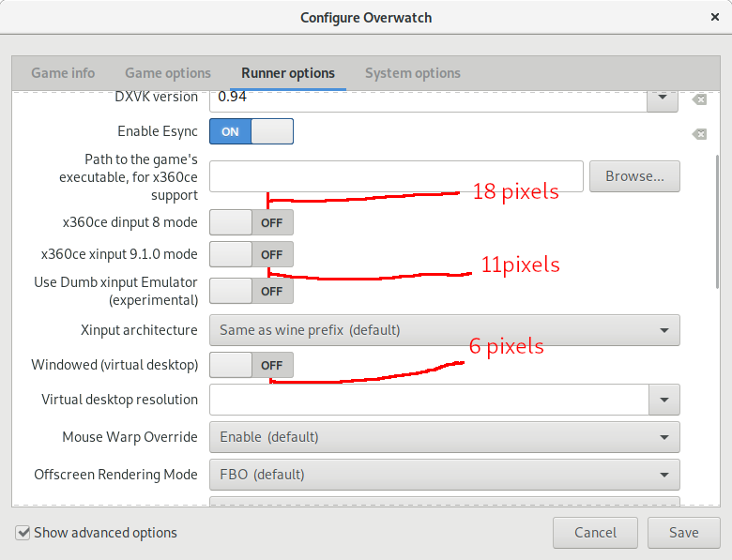The image size is (732, 560).
Task: Click the x360ce executable path input field
Action: [396, 176]
